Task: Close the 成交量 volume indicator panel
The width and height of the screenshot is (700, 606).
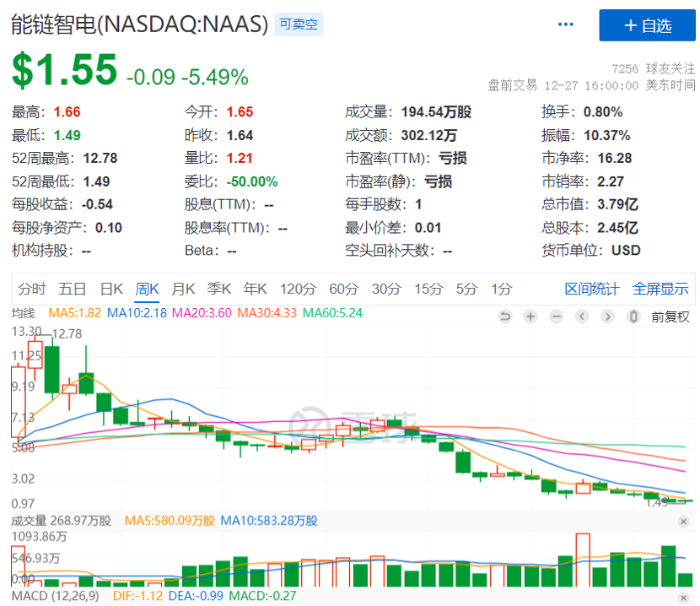Action: [x=683, y=522]
